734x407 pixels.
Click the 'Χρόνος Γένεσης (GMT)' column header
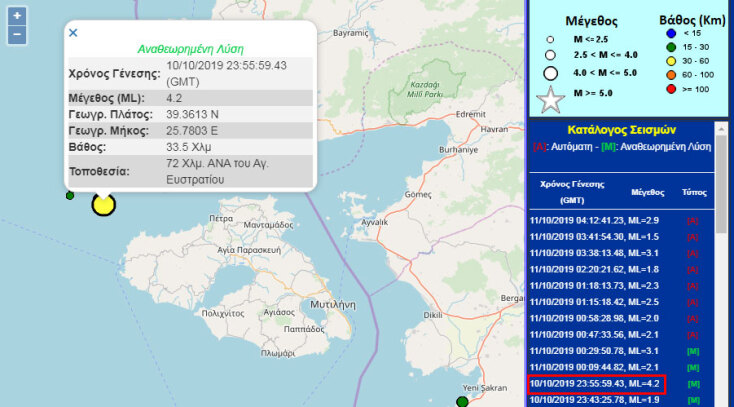572,192
